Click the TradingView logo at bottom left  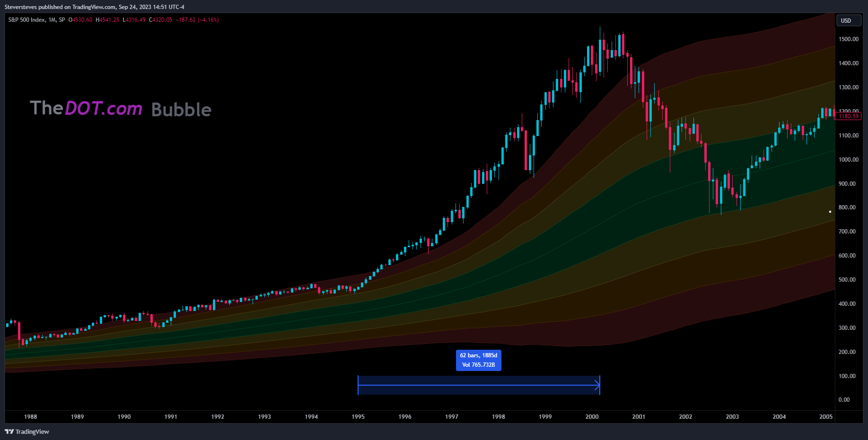(x=27, y=431)
